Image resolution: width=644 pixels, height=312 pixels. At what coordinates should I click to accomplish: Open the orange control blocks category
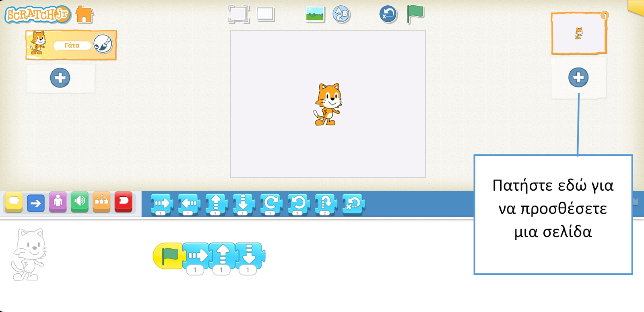[101, 202]
